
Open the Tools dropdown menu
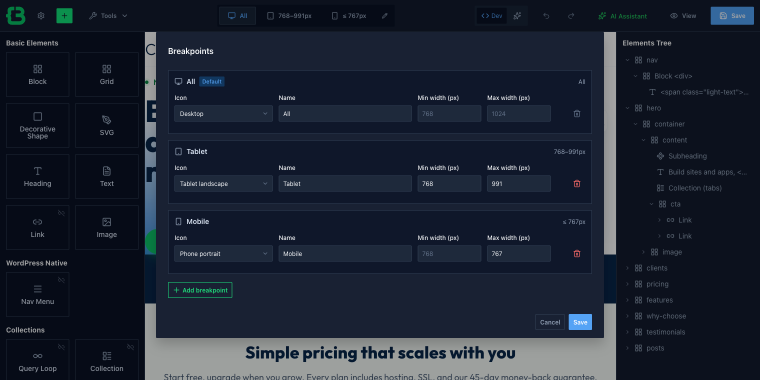[x=108, y=16]
